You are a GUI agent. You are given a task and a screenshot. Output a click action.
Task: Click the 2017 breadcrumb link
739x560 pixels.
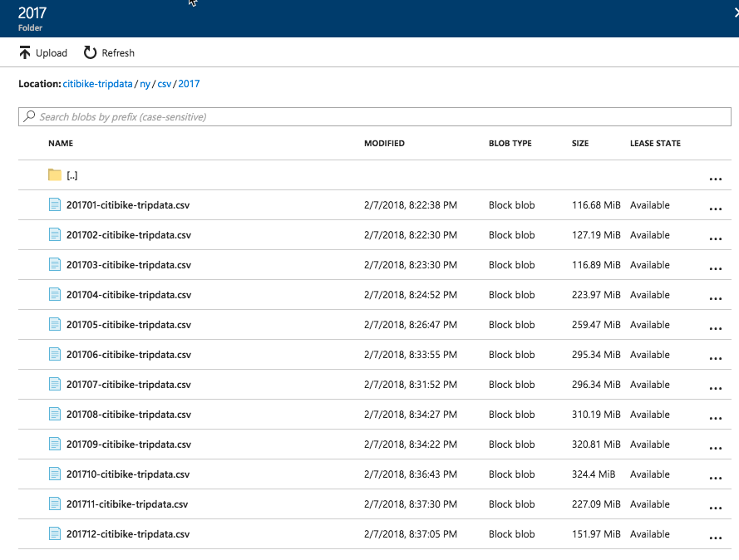coord(189,84)
